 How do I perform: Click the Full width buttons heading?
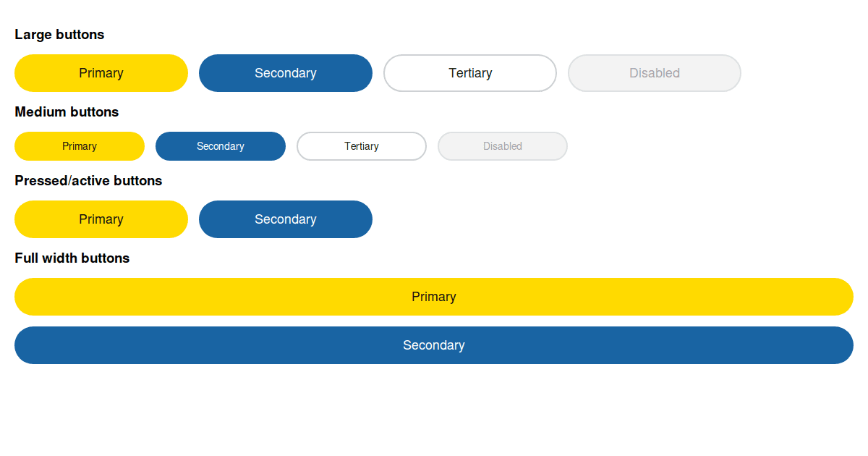pyautogui.click(x=72, y=258)
